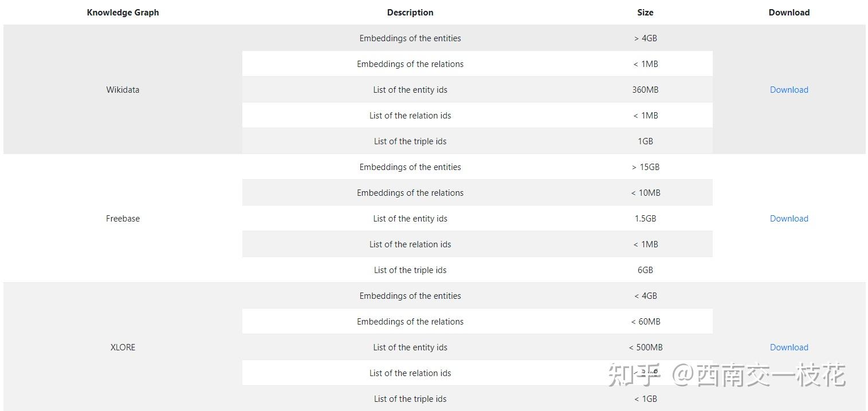Select the Zhihu watermark text

click(726, 375)
